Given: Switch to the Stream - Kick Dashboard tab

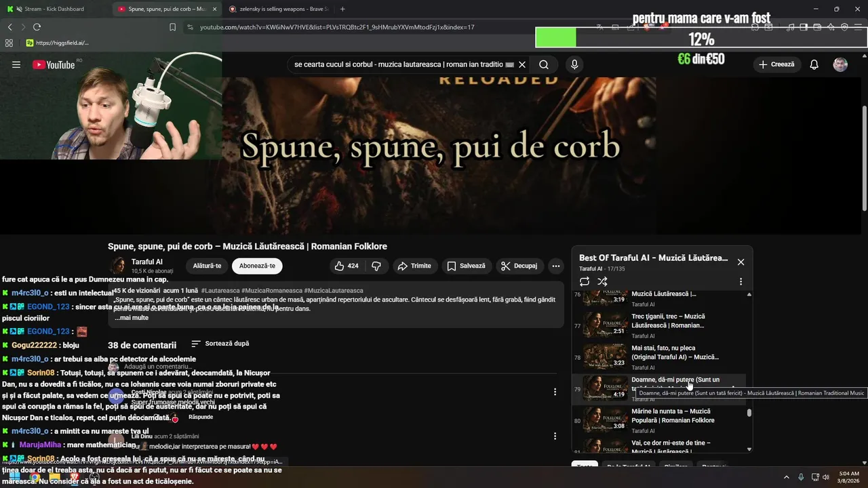Looking at the screenshot, I should (54, 9).
